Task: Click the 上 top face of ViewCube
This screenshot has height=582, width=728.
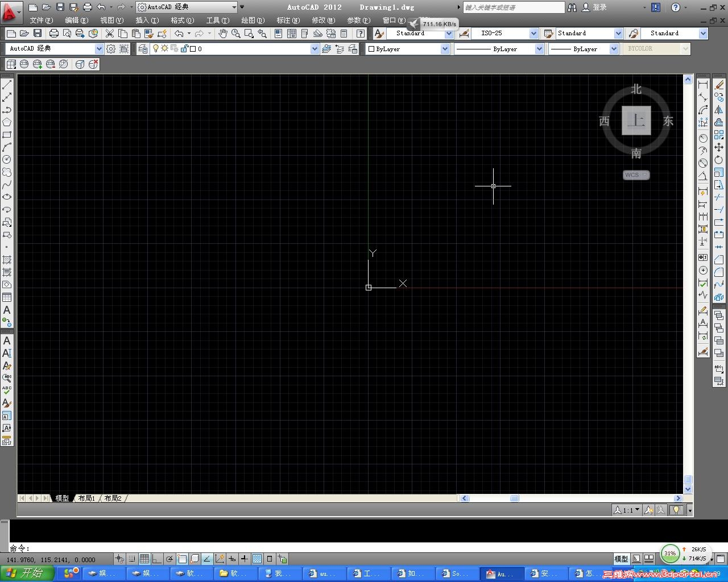Action: pos(636,120)
